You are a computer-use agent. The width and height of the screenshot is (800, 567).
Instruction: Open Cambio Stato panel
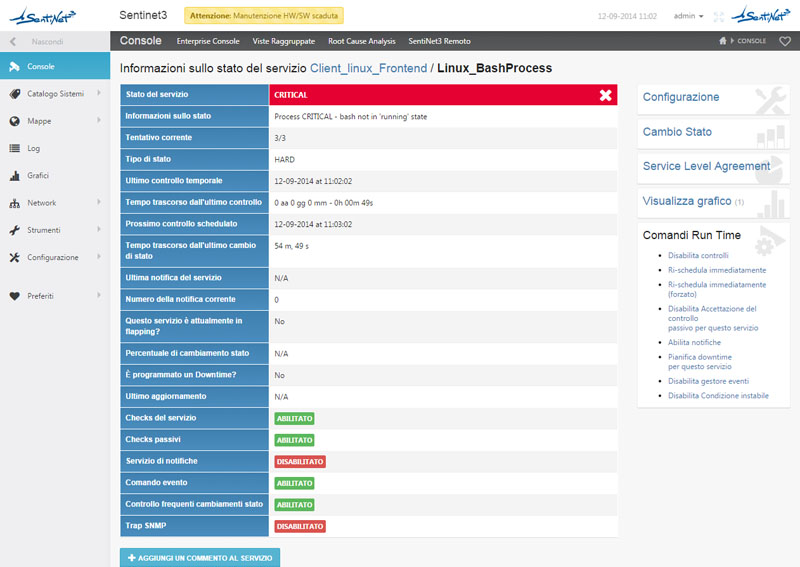click(x=713, y=133)
